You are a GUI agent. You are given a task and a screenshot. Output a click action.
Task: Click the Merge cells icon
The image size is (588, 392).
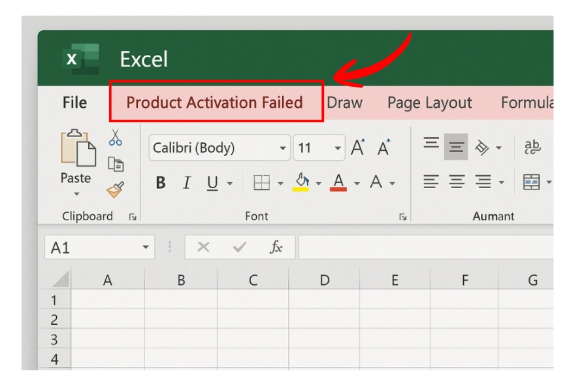click(531, 182)
